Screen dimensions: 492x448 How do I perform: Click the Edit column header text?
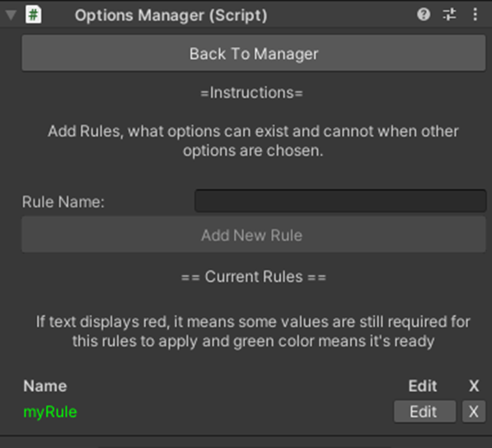pyautogui.click(x=423, y=386)
